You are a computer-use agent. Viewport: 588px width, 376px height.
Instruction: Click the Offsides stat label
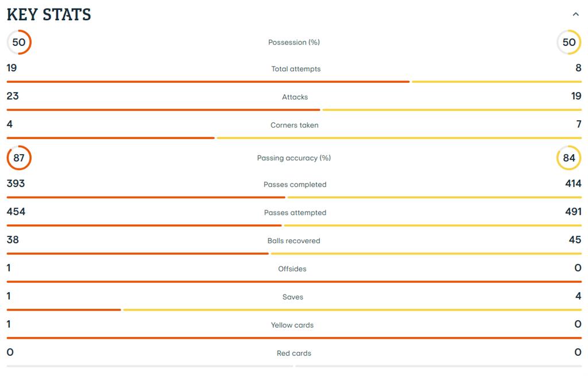point(292,269)
